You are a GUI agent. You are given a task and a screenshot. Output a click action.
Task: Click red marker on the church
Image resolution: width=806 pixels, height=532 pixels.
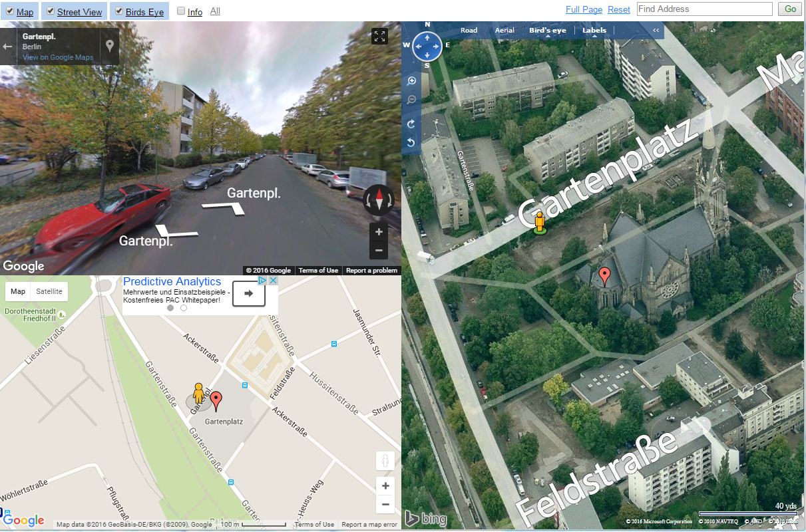tap(604, 276)
